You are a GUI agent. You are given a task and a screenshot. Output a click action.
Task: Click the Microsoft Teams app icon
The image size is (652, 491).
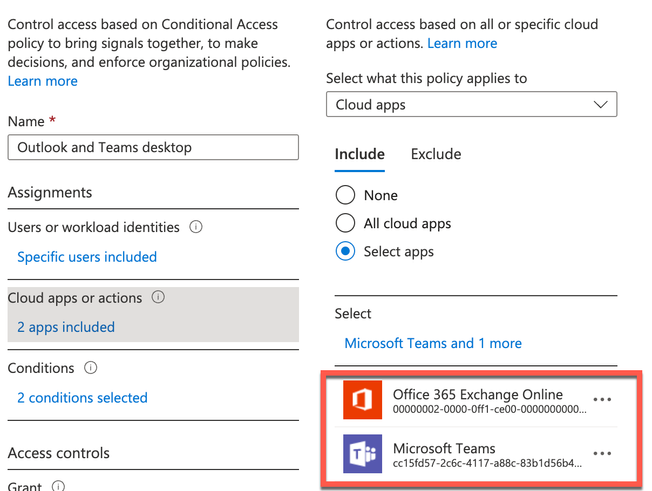[363, 454]
